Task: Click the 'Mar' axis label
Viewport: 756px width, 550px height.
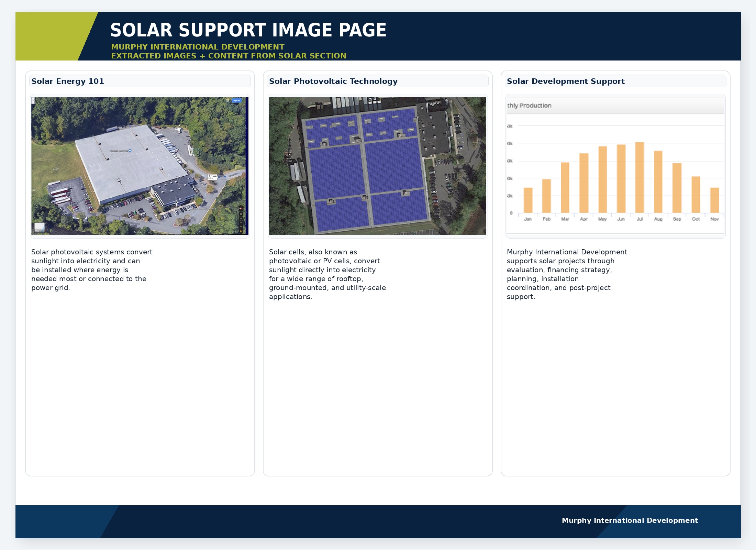Action: click(x=565, y=219)
